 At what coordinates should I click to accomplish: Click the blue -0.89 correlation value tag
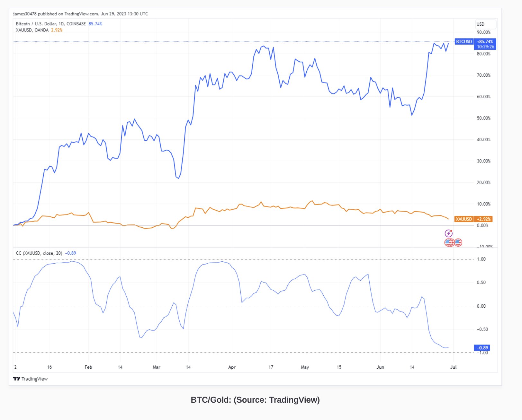(x=482, y=348)
